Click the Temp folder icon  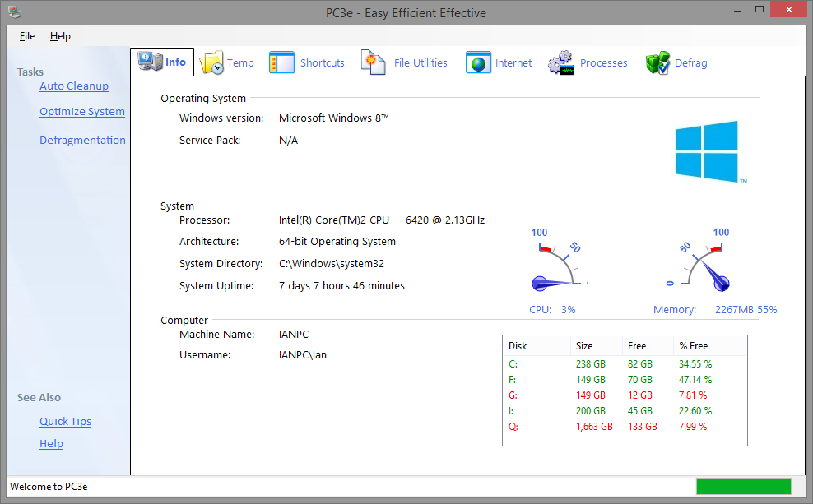(x=211, y=62)
